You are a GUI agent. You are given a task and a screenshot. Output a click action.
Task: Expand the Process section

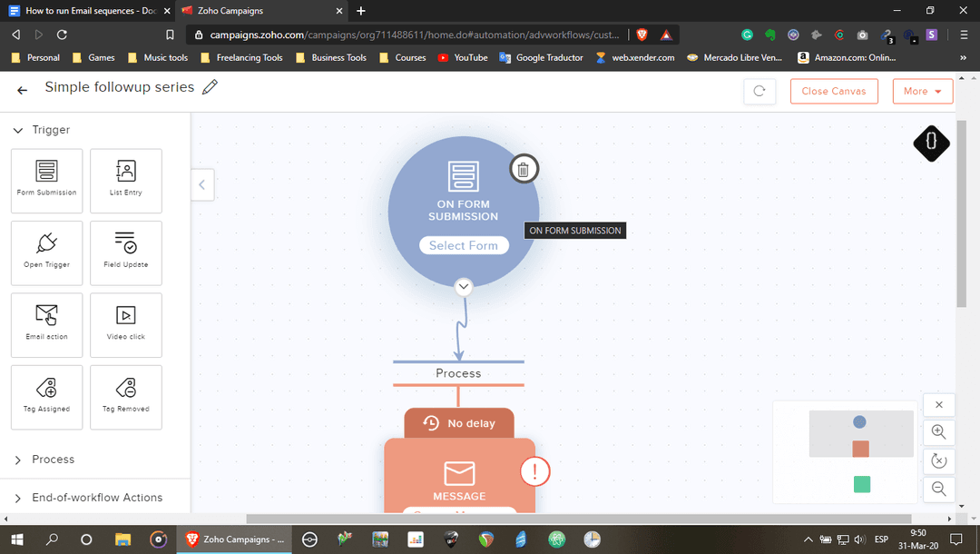(x=18, y=460)
